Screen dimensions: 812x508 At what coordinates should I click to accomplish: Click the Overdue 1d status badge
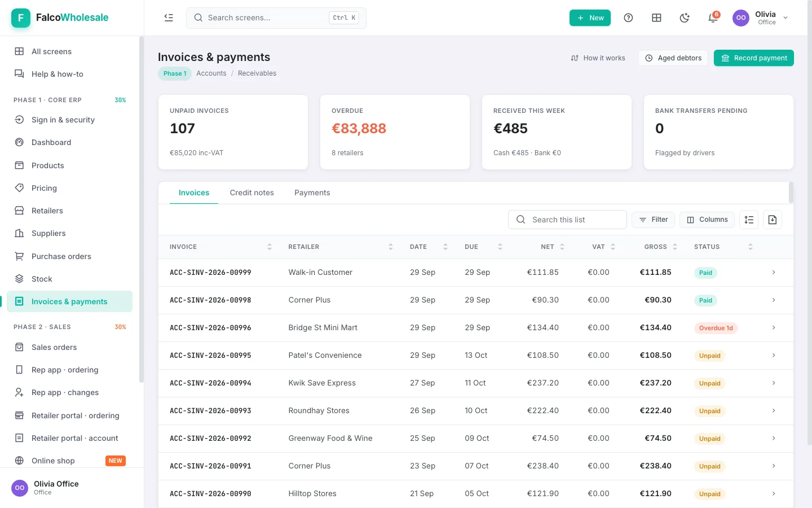716,328
